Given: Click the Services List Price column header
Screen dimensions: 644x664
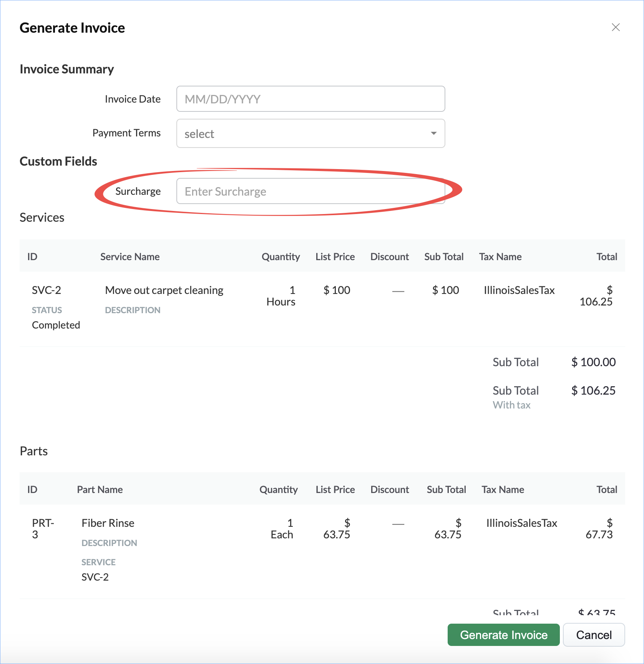Looking at the screenshot, I should click(335, 257).
